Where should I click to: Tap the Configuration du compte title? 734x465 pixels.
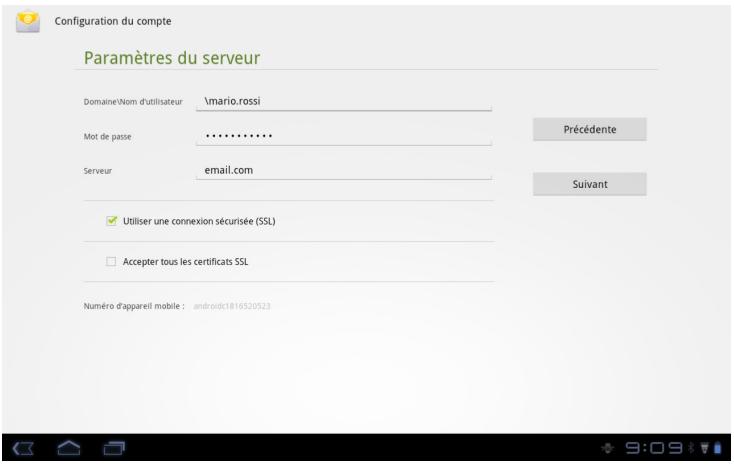(113, 21)
